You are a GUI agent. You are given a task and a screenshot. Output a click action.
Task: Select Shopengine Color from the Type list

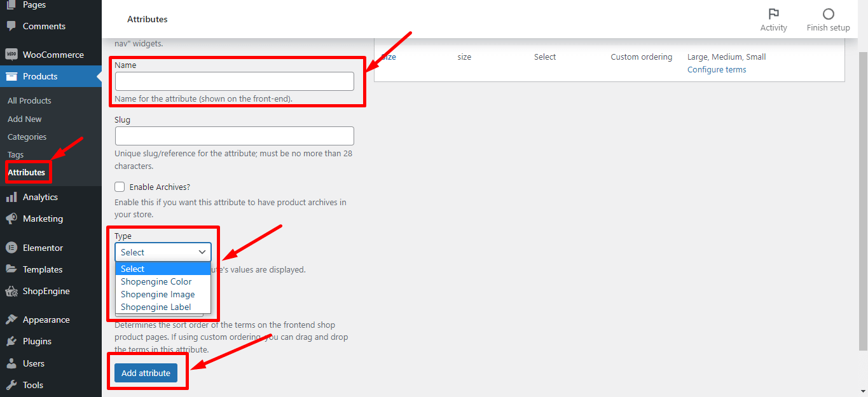point(156,281)
